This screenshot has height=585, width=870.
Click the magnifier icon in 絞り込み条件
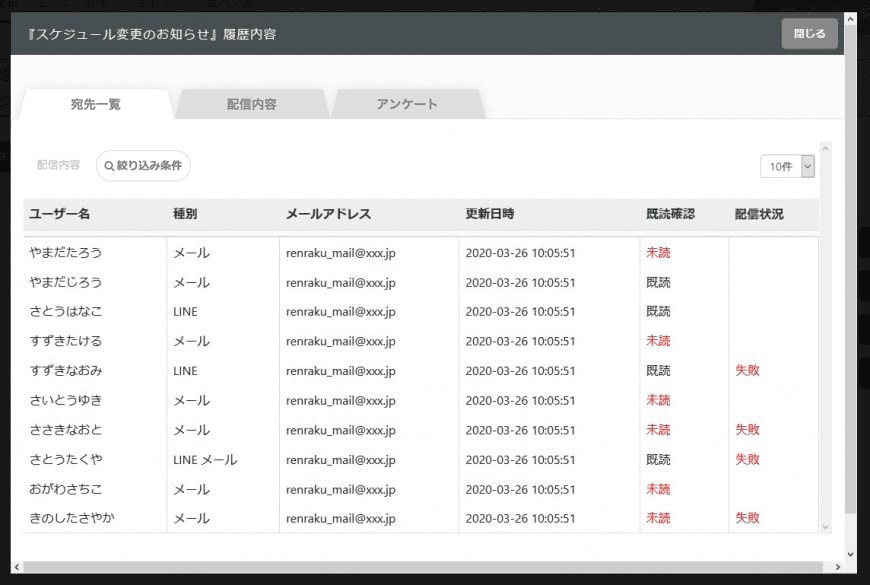pyautogui.click(x=109, y=166)
